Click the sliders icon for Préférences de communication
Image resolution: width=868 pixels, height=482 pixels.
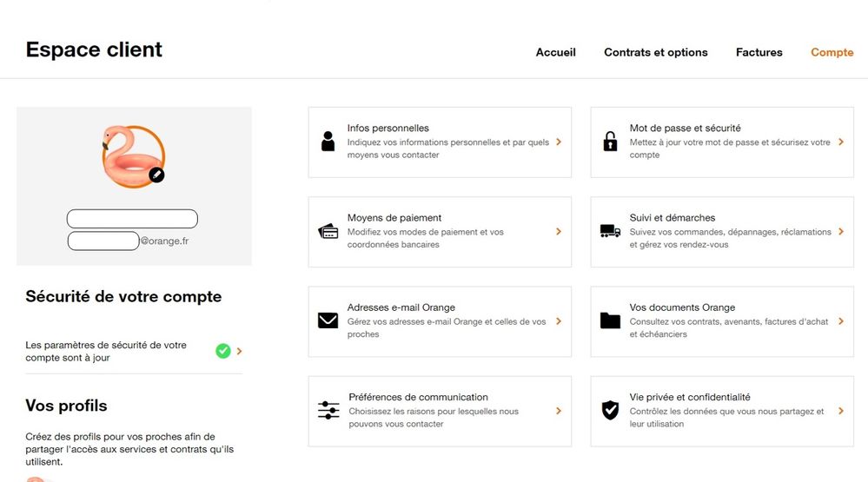[328, 411]
